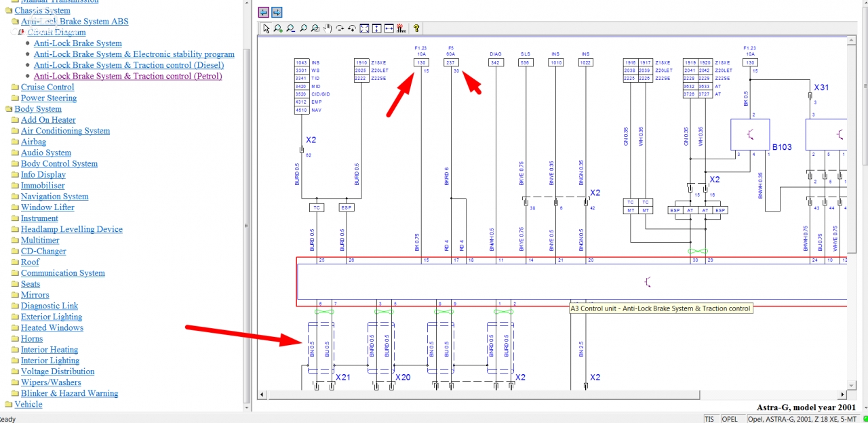Choose the zoom in magnifier tool
This screenshot has height=423, width=868.
coord(278,28)
